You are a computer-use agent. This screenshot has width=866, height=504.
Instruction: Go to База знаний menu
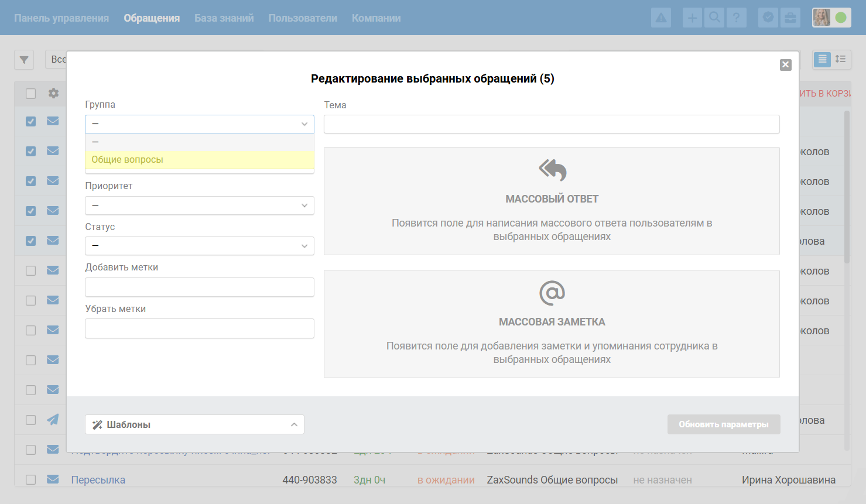pyautogui.click(x=224, y=18)
